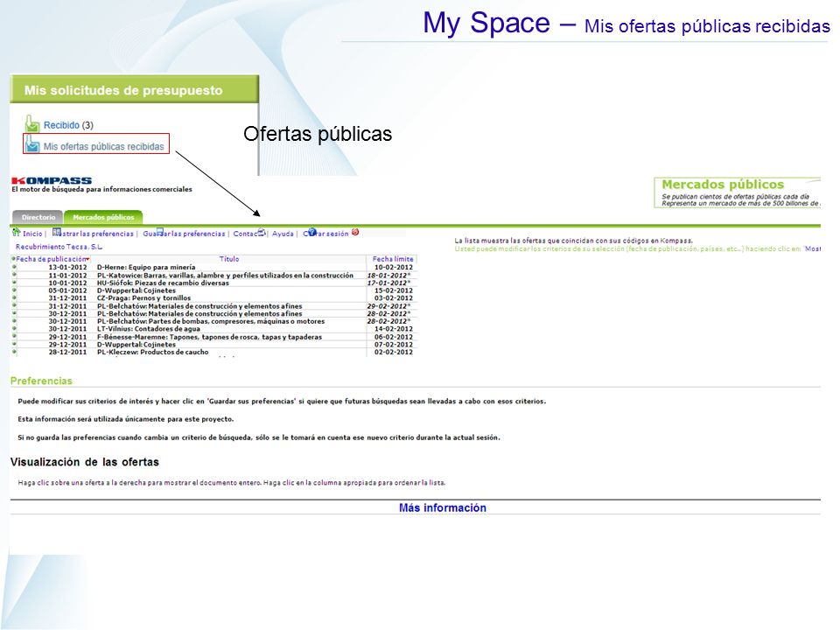Click the green house Inicio icon
840x630 pixels.
(x=16, y=233)
